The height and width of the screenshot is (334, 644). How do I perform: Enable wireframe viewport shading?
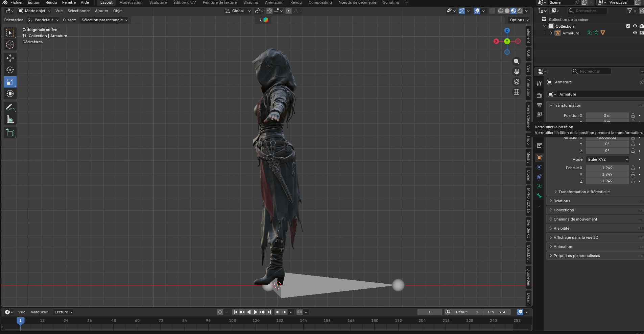click(x=501, y=11)
